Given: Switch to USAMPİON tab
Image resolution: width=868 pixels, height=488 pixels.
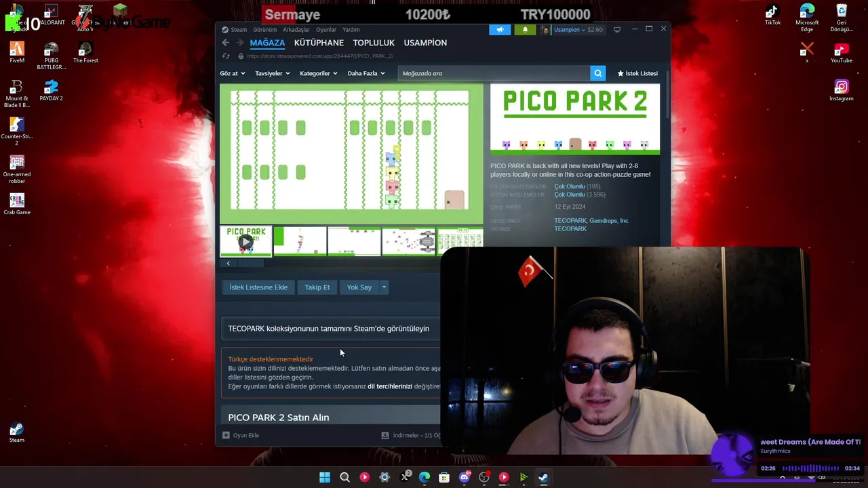Looking at the screenshot, I should pyautogui.click(x=425, y=43).
